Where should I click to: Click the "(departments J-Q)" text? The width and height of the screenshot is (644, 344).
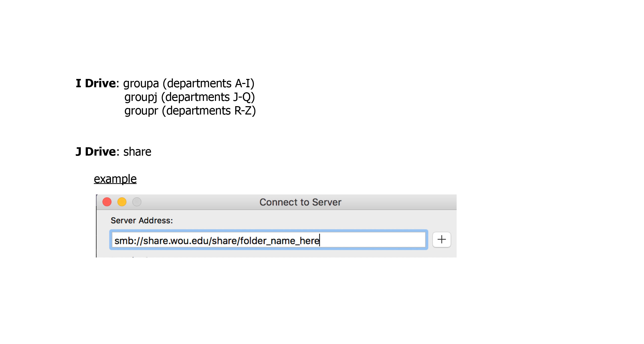pos(208,97)
